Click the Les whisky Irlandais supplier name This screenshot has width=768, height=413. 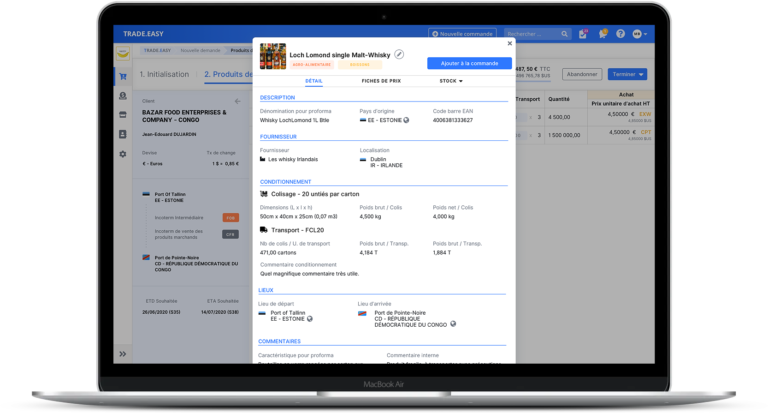coord(293,159)
